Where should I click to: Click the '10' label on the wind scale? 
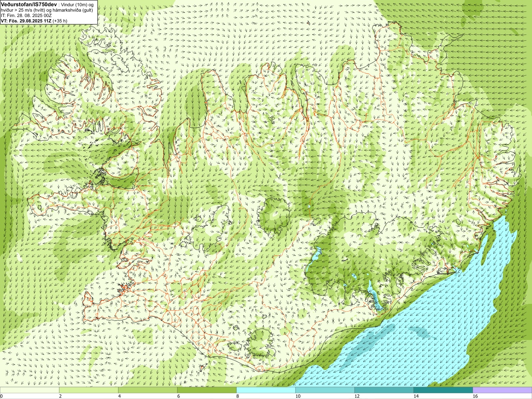[x=298, y=396]
